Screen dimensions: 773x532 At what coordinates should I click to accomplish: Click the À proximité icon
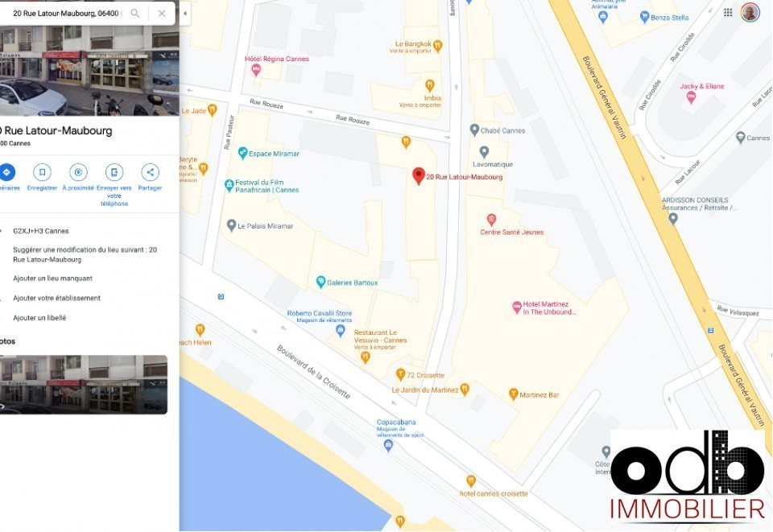78,172
